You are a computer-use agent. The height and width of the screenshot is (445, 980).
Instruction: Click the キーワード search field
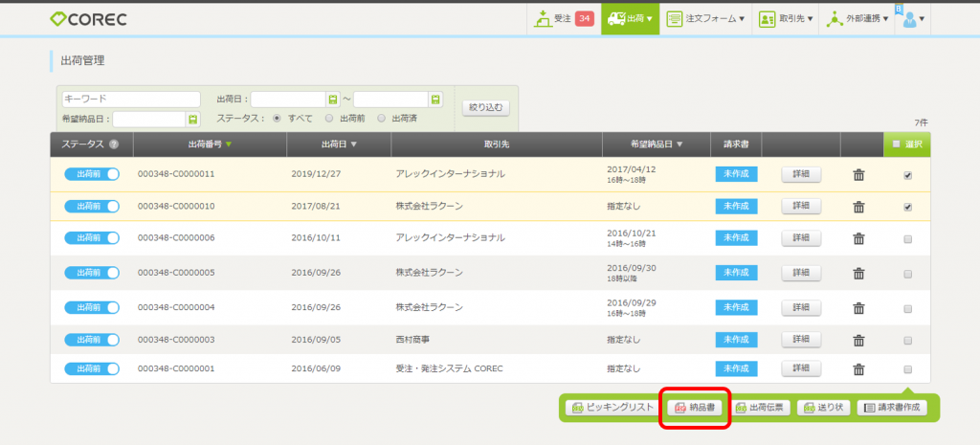coord(130,99)
